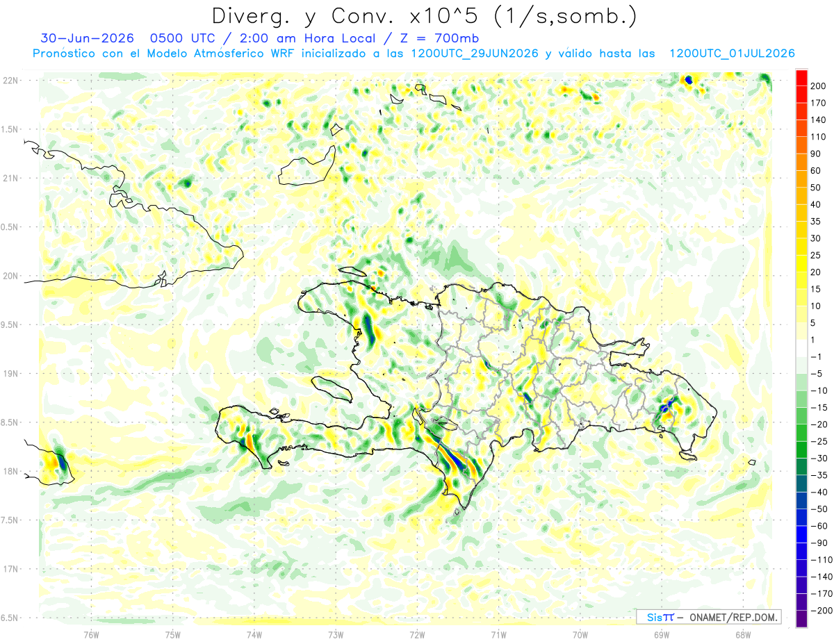Click the red color bar segment above 200

coord(801,77)
